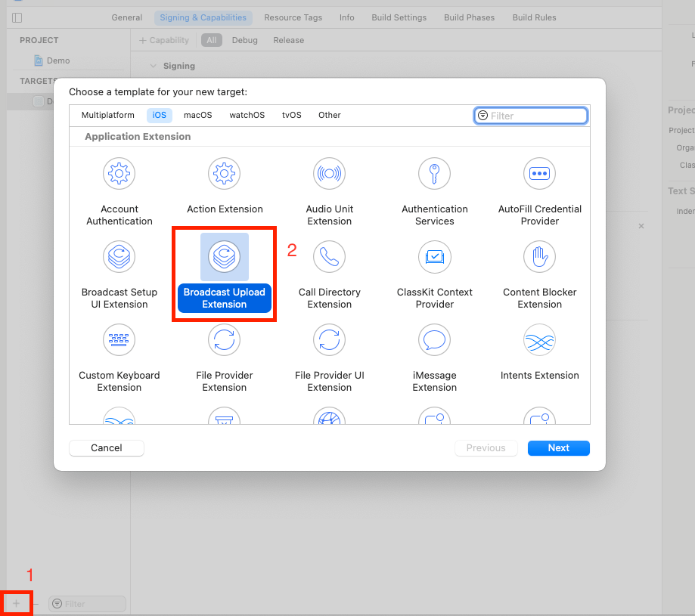Screen dimensions: 695x616
Task: Pick the Call Directory Extension phone icon
Action: pos(329,256)
